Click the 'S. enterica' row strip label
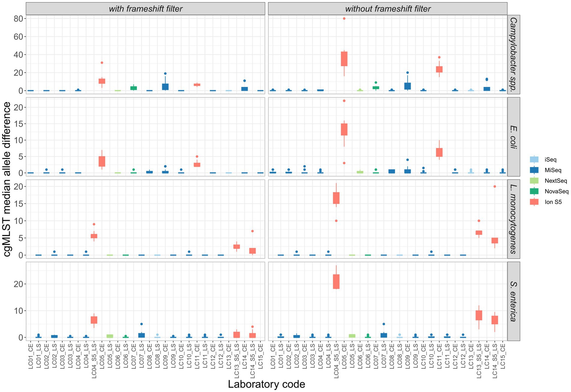This screenshot has width=571, height=392. point(513,301)
